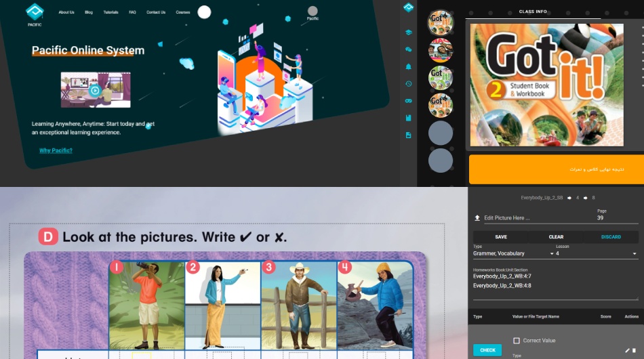Click the Everybody_Up_2_WB:4:7 homework line

point(502,276)
